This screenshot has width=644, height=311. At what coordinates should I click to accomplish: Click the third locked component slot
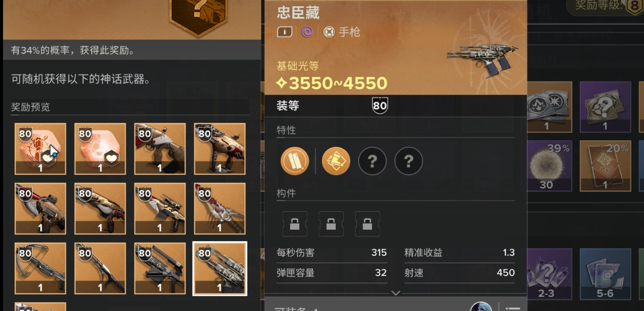368,224
